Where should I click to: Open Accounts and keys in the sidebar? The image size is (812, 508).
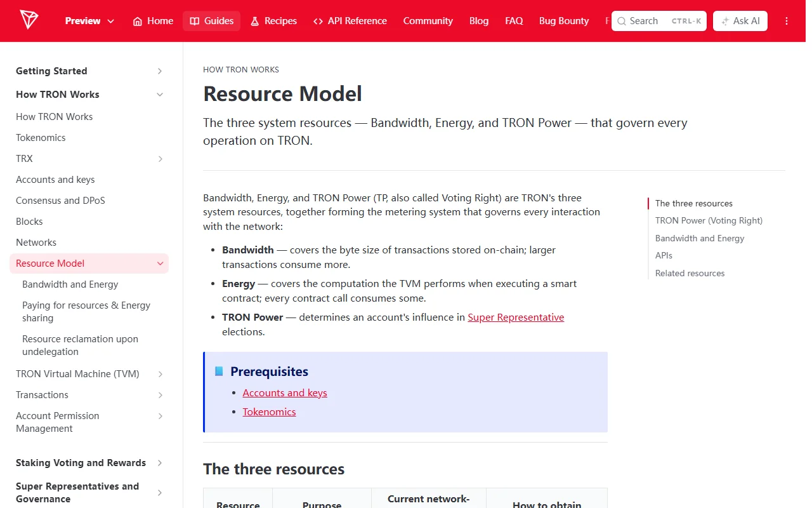coord(55,180)
